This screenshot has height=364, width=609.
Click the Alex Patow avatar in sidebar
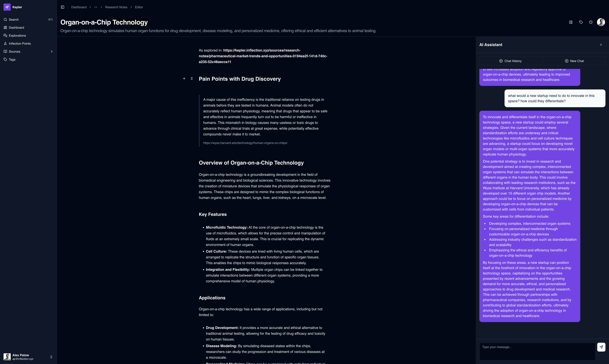7,357
